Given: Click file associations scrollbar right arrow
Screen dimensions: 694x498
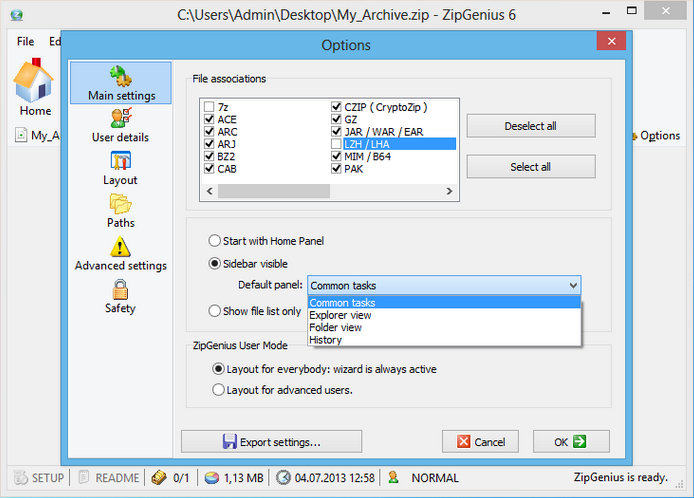Looking at the screenshot, I should click(449, 191).
